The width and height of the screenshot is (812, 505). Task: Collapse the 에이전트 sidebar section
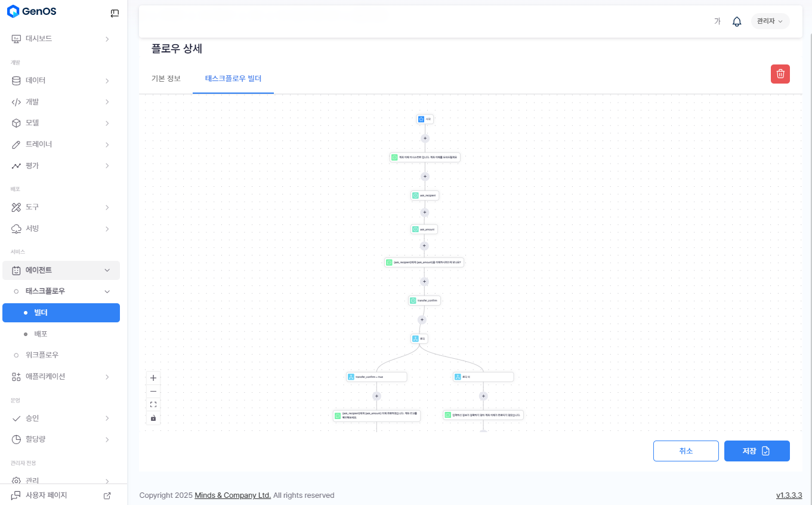(x=61, y=270)
